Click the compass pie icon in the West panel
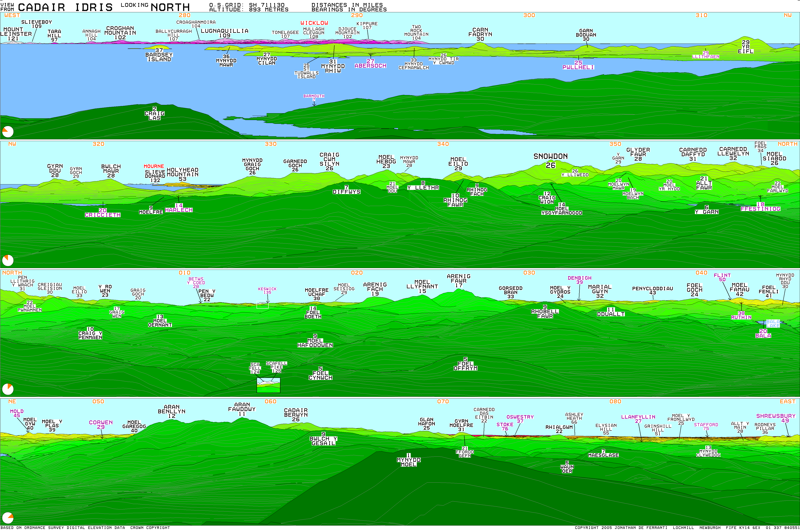This screenshot has width=800, height=532. (8, 132)
